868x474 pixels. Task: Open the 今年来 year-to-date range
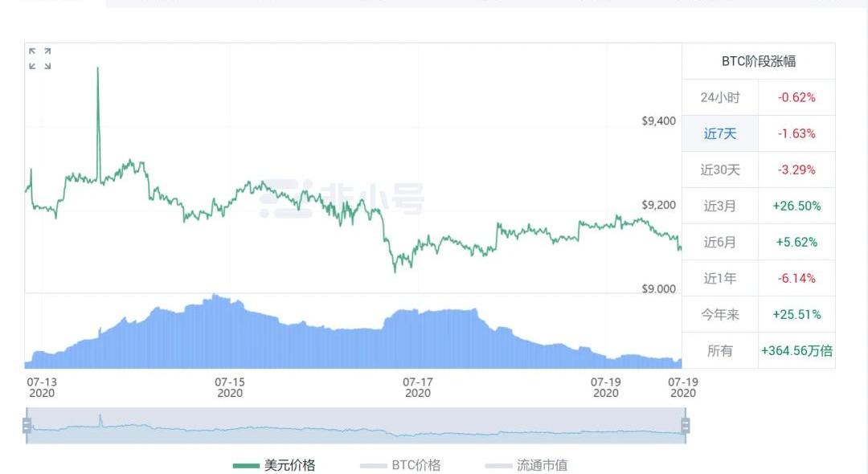(719, 314)
